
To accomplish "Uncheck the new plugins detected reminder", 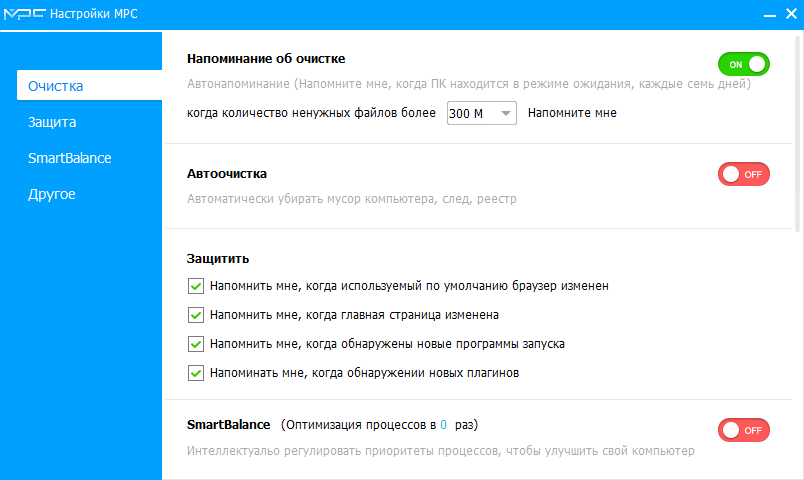I will click(196, 373).
